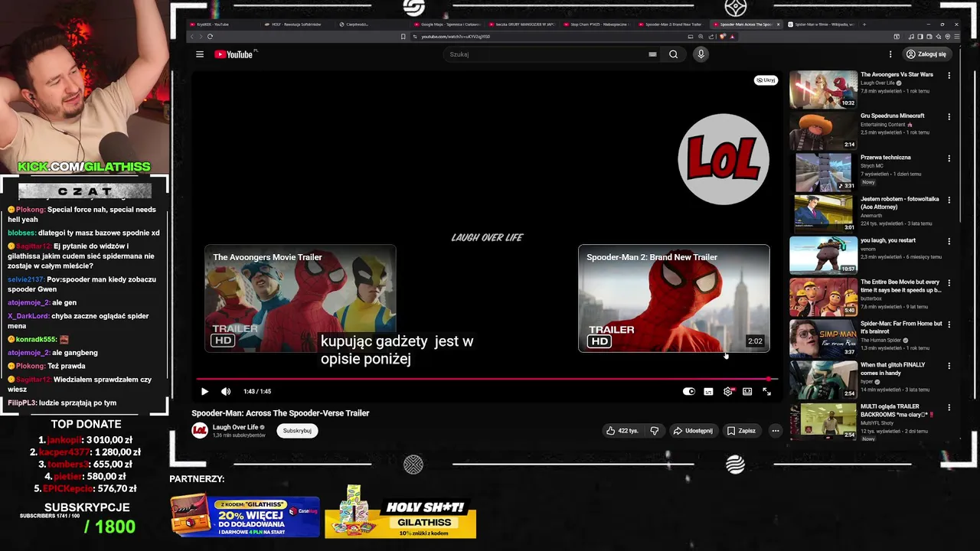Image resolution: width=980 pixels, height=551 pixels.
Task: Dislike the video with the thumbs down
Action: tap(655, 431)
